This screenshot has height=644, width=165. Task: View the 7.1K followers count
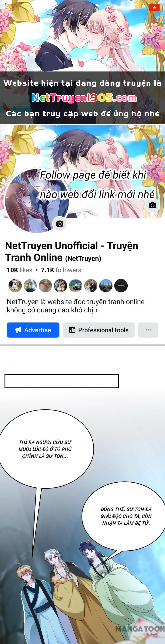[61, 270]
